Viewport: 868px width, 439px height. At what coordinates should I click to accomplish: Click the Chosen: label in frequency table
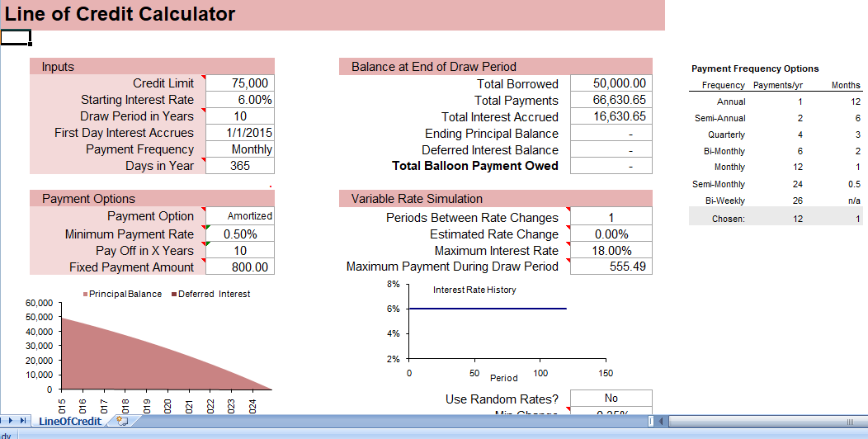[x=729, y=219]
